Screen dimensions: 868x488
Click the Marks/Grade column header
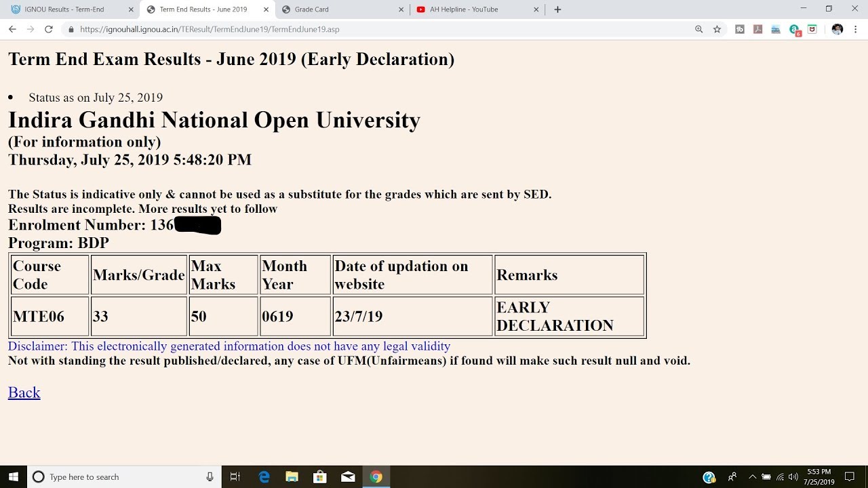(x=139, y=274)
